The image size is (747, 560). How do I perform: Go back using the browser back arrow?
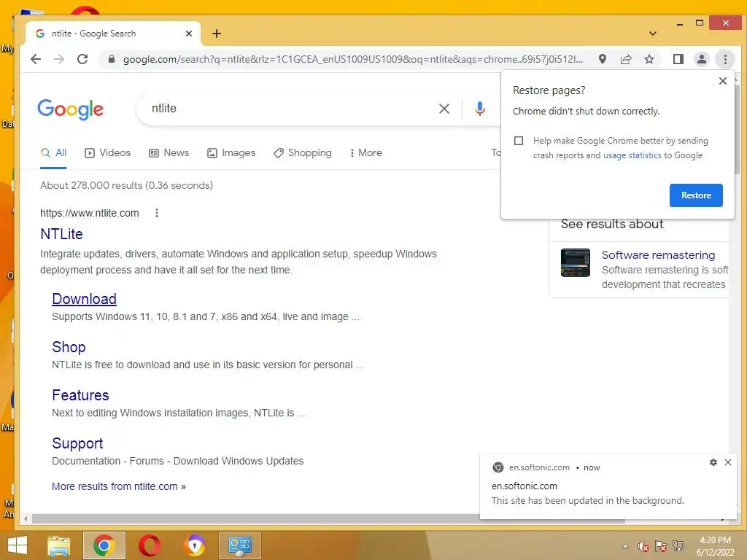click(36, 59)
